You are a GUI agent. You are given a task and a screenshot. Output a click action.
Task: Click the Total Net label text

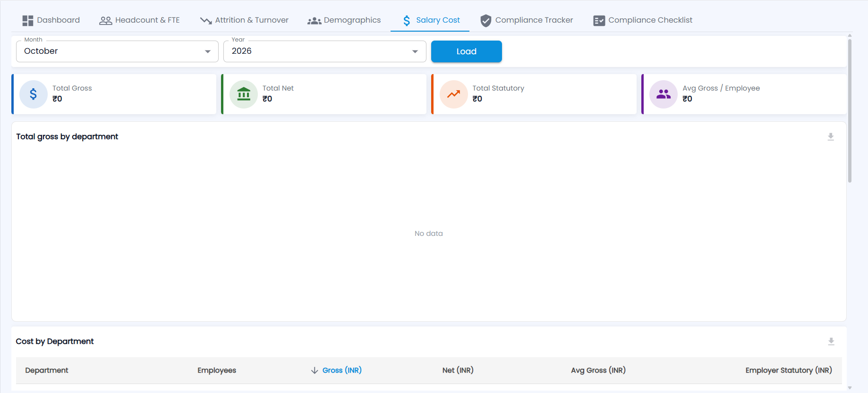tap(278, 88)
